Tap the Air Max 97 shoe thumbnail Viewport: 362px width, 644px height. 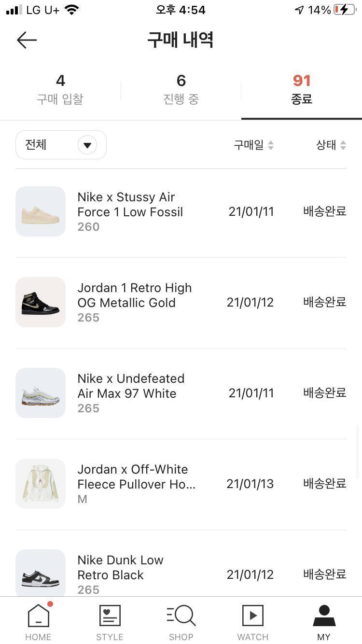tap(41, 393)
